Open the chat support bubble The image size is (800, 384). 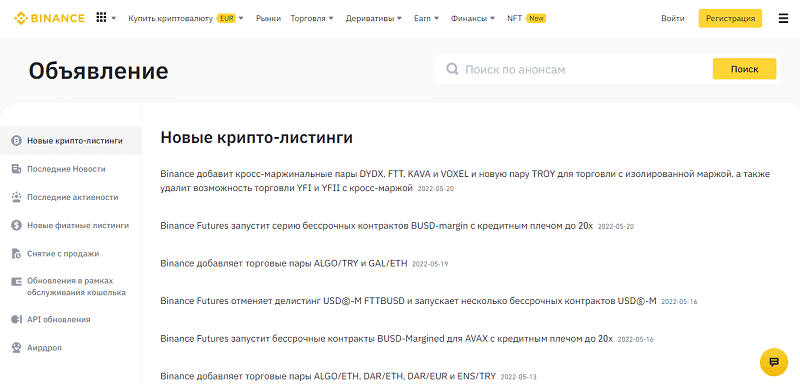(774, 362)
